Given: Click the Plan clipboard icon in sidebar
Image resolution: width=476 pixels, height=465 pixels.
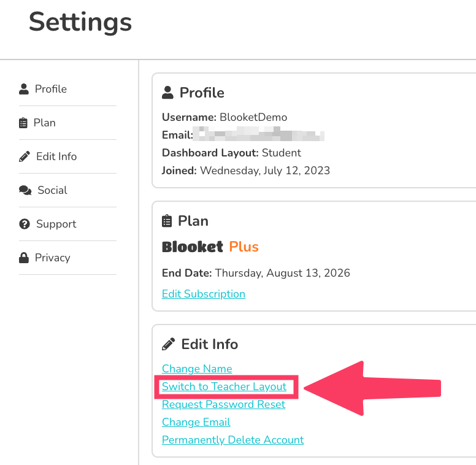Looking at the screenshot, I should click(x=23, y=123).
